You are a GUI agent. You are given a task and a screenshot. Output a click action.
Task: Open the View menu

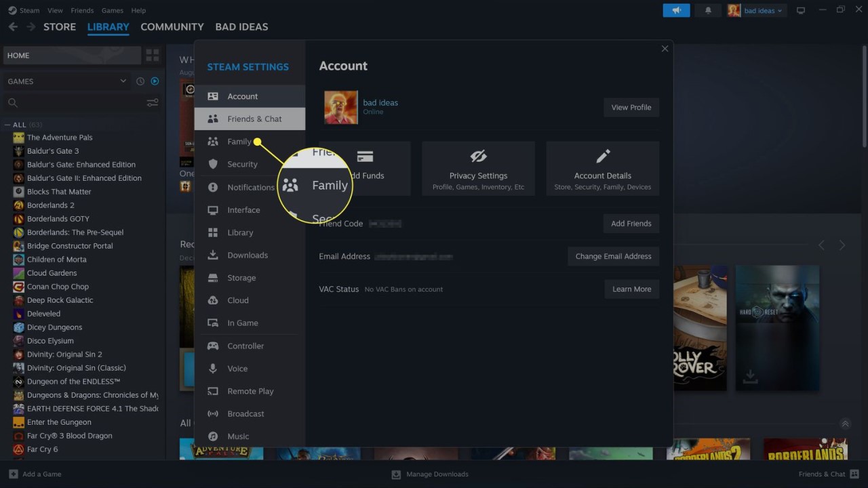pos(55,10)
